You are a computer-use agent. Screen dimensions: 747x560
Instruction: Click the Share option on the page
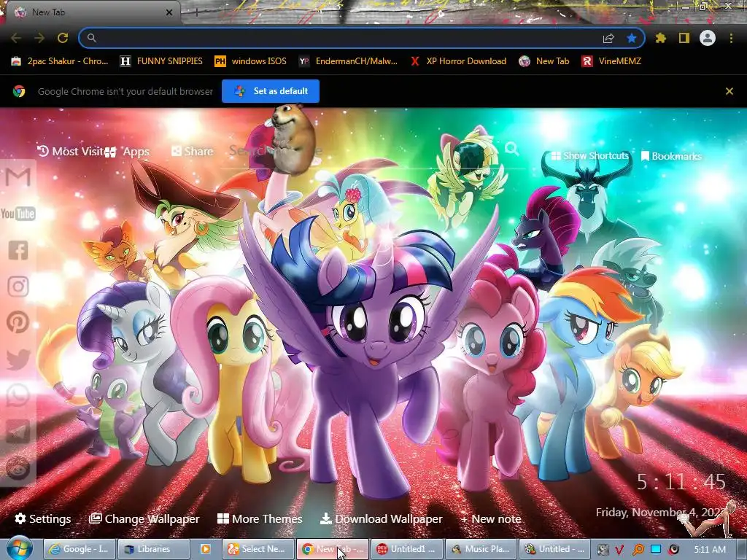(192, 152)
